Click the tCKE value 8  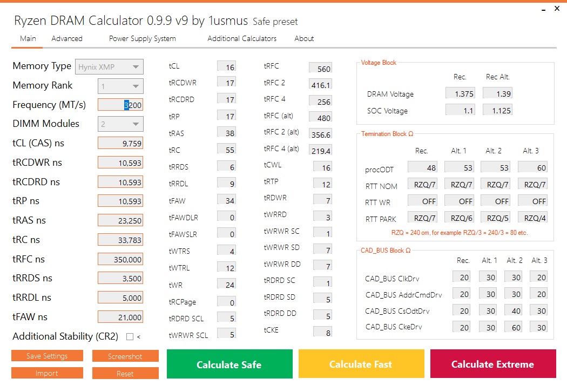(322, 332)
